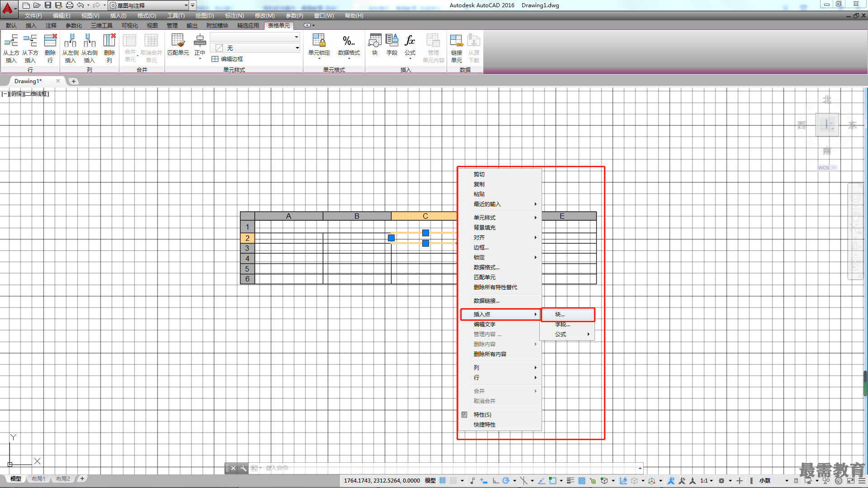Open the empty cell style dropdown
868x488 pixels.
[255, 37]
